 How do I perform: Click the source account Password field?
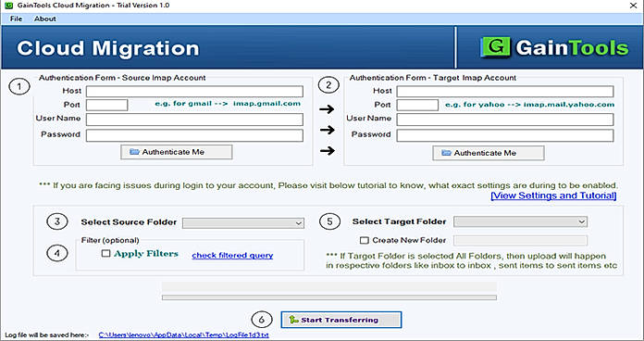point(194,135)
